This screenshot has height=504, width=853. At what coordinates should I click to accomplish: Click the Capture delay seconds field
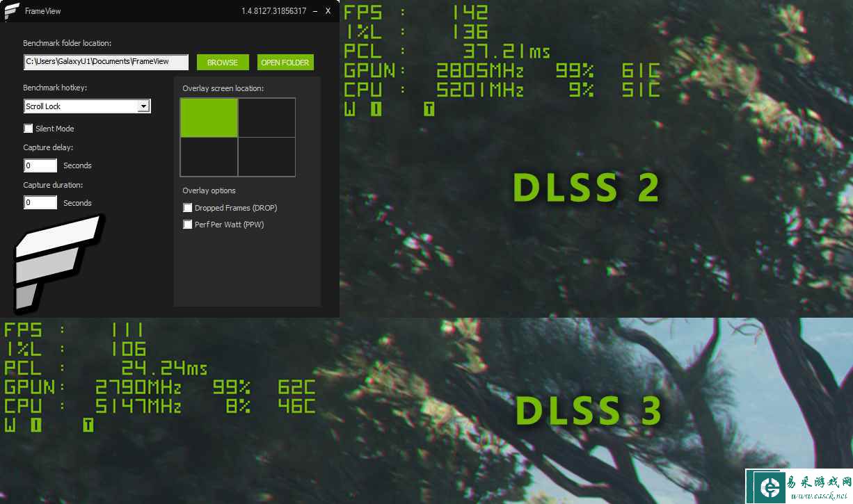[40, 165]
